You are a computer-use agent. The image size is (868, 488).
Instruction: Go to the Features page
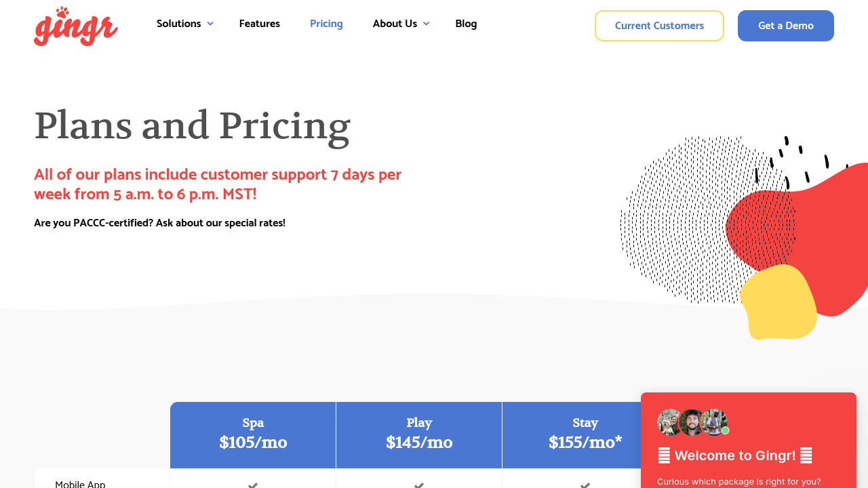[259, 24]
